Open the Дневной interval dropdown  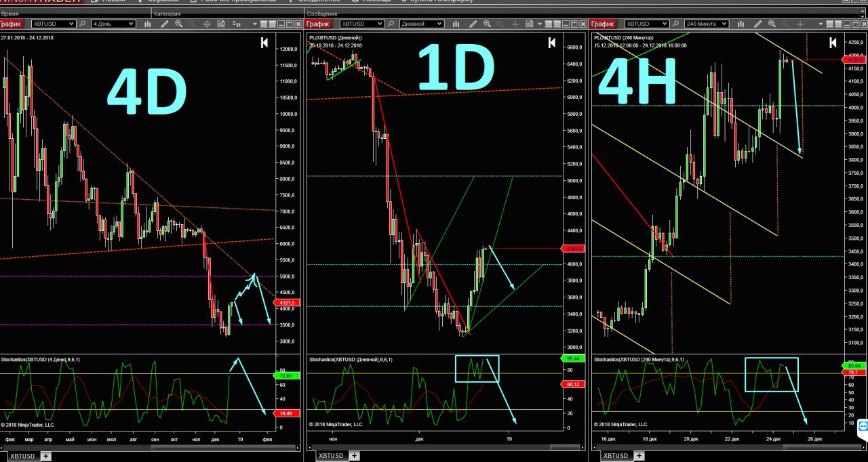click(422, 24)
